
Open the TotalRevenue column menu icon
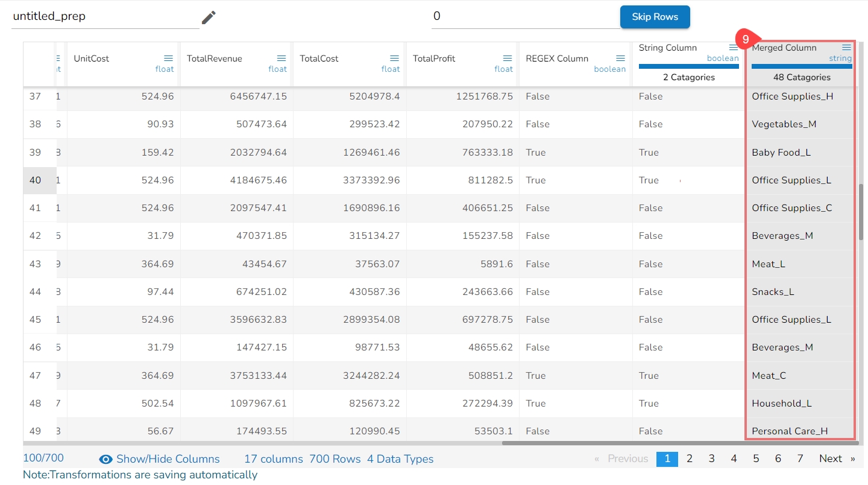click(x=281, y=59)
